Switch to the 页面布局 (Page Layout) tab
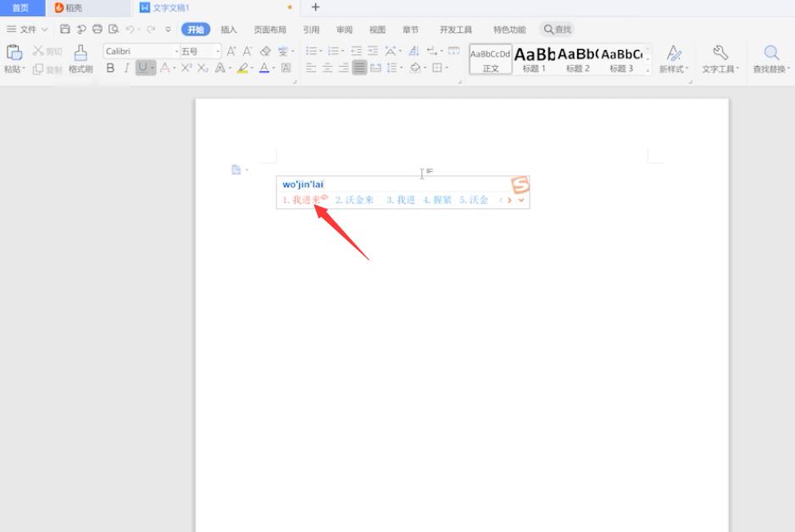This screenshot has height=532, width=795. coord(270,30)
